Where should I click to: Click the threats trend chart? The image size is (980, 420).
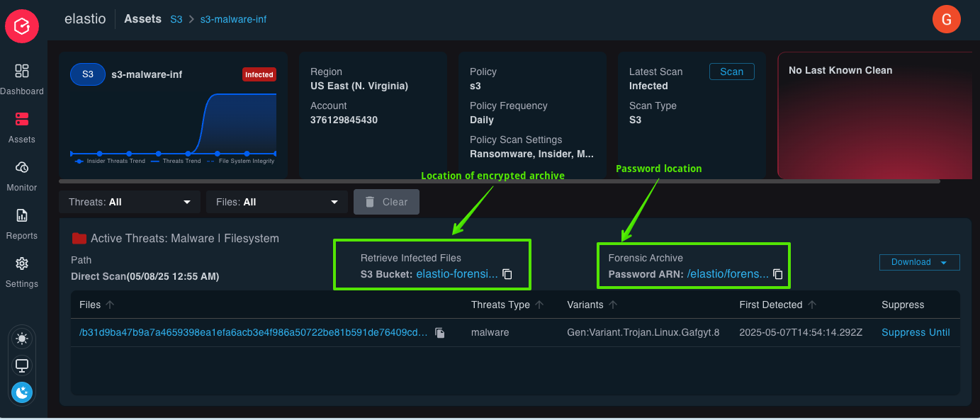point(174,124)
